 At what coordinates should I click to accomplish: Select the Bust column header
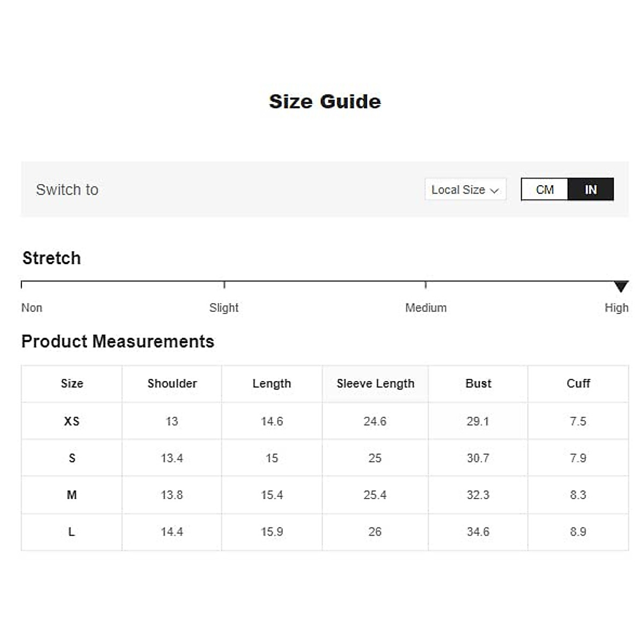[478, 384]
